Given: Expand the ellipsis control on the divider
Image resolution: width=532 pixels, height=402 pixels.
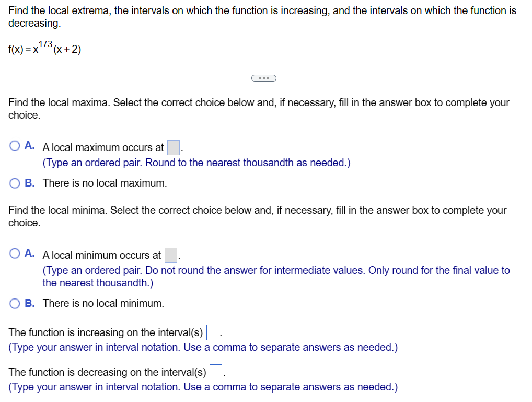Looking at the screenshot, I should pos(264,78).
